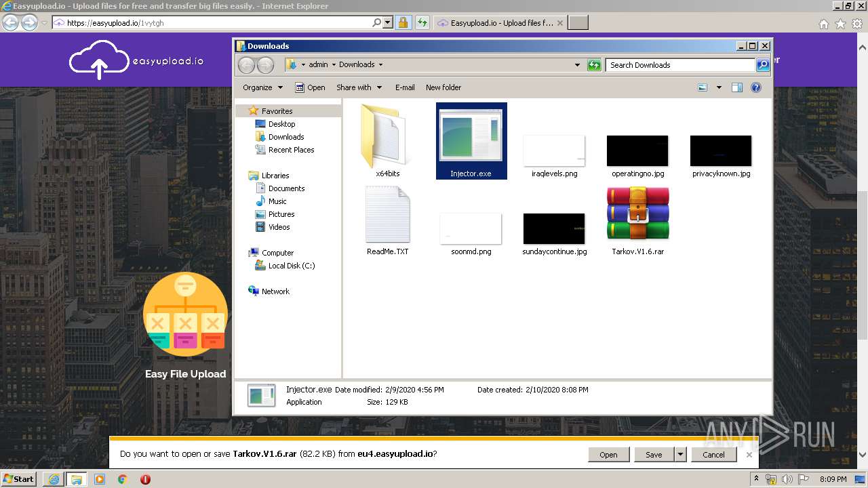
Task: Click in the Search Downloads field
Action: pos(680,65)
